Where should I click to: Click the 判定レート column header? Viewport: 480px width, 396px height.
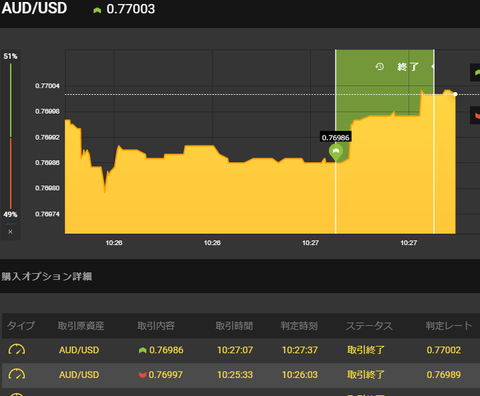click(449, 326)
